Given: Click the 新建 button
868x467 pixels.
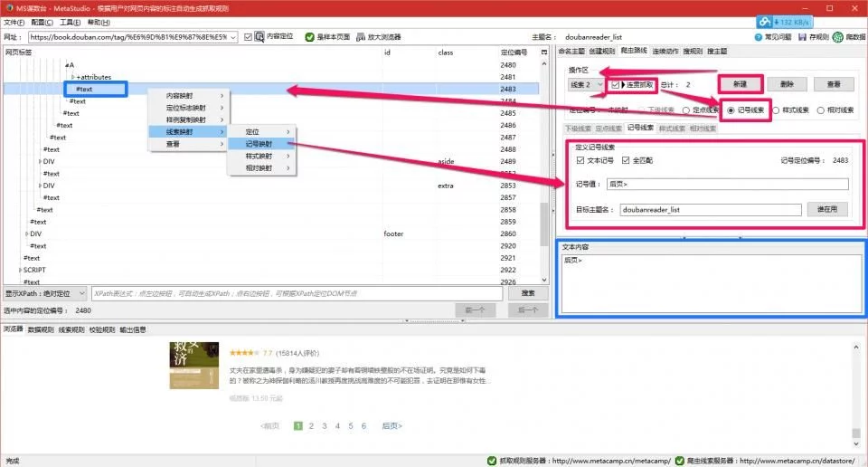Looking at the screenshot, I should 741,84.
